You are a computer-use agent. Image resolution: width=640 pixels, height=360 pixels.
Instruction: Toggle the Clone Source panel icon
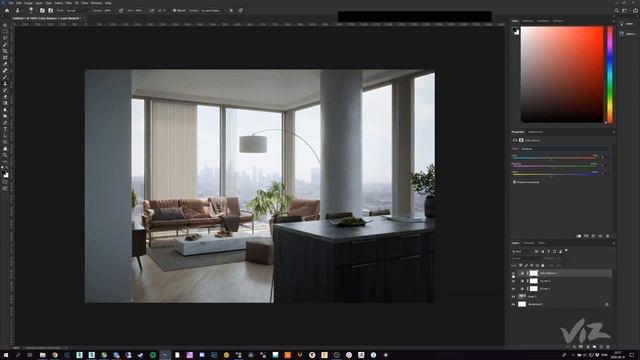(50, 10)
